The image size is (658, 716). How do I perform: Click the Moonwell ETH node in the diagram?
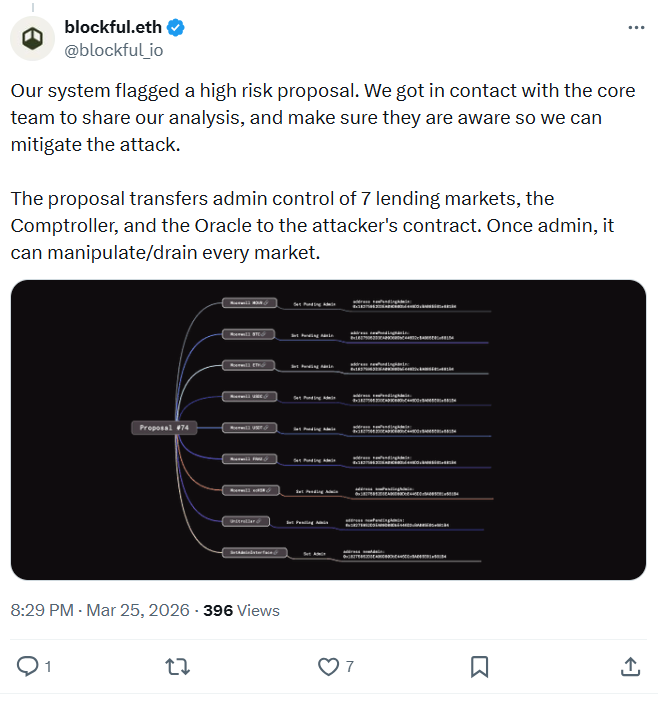coord(248,365)
